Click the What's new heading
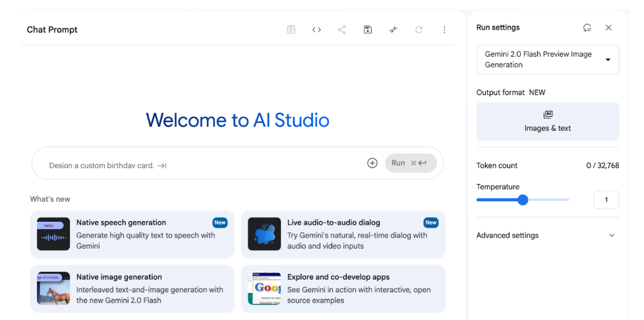Screen dimensions: 644x320 click(x=50, y=199)
